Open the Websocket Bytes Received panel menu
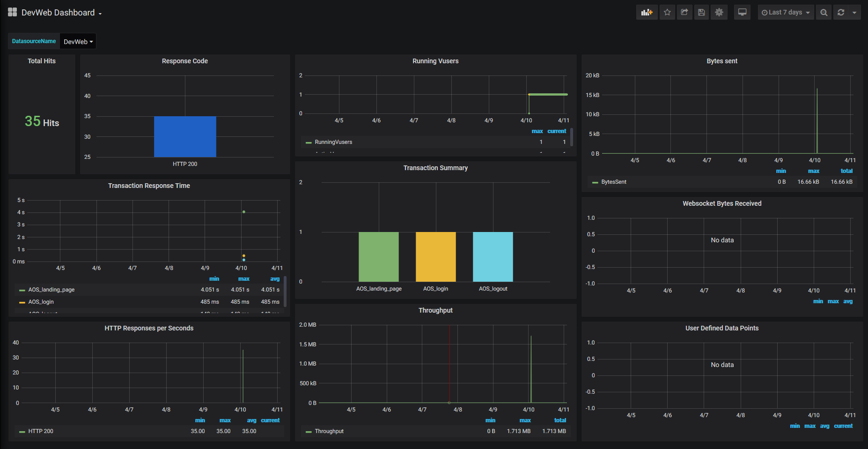Viewport: 868px width, 449px height. click(x=722, y=203)
